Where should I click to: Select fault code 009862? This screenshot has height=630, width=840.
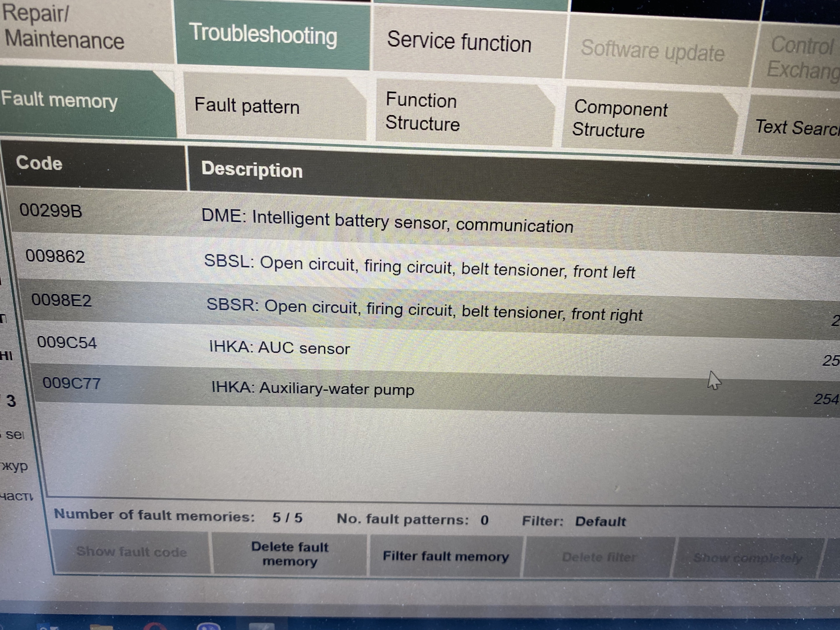[55, 256]
